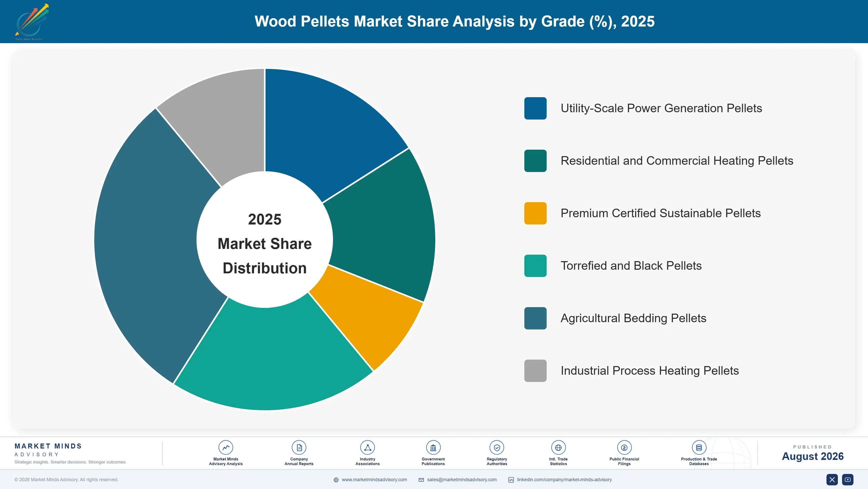Viewport: 868px width, 489px height.
Task: Click the Industry Associations network icon
Action: (367, 447)
